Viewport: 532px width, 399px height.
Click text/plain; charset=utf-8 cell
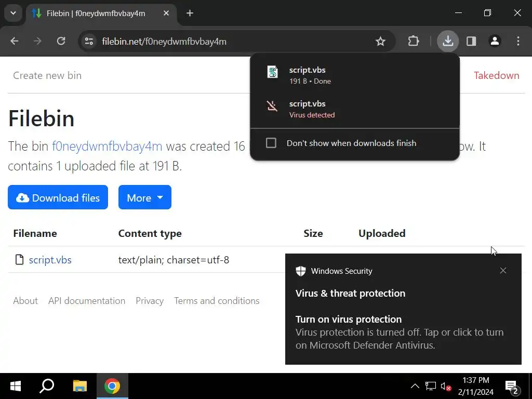pos(174,260)
